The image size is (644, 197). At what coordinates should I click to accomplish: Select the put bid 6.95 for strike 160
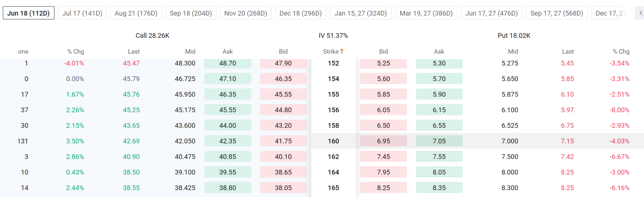click(x=384, y=141)
